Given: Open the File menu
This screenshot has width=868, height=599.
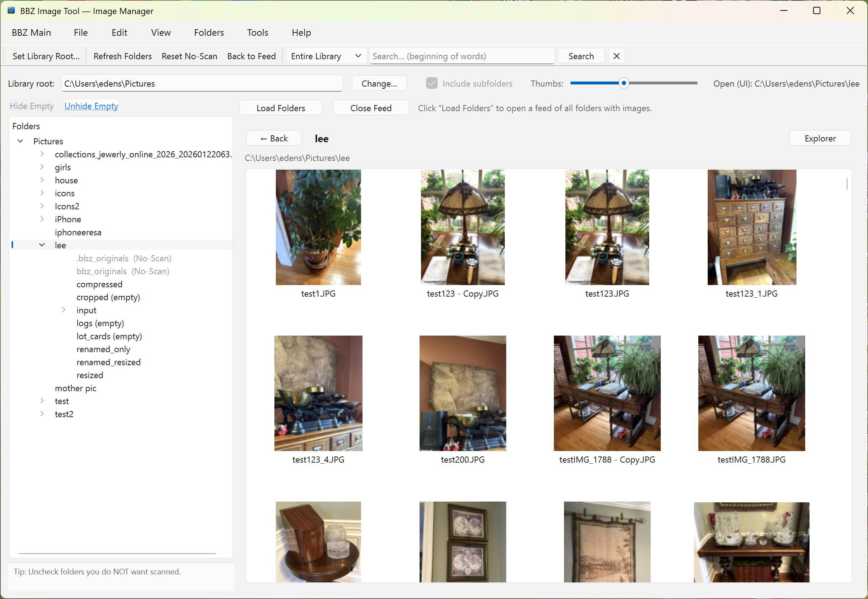Looking at the screenshot, I should [x=81, y=32].
